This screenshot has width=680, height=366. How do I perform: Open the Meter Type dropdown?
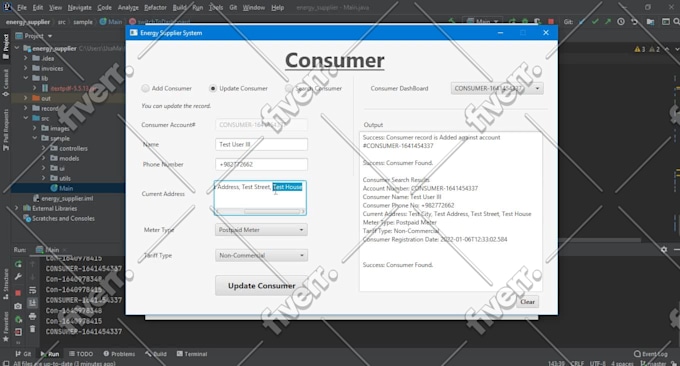click(x=261, y=230)
